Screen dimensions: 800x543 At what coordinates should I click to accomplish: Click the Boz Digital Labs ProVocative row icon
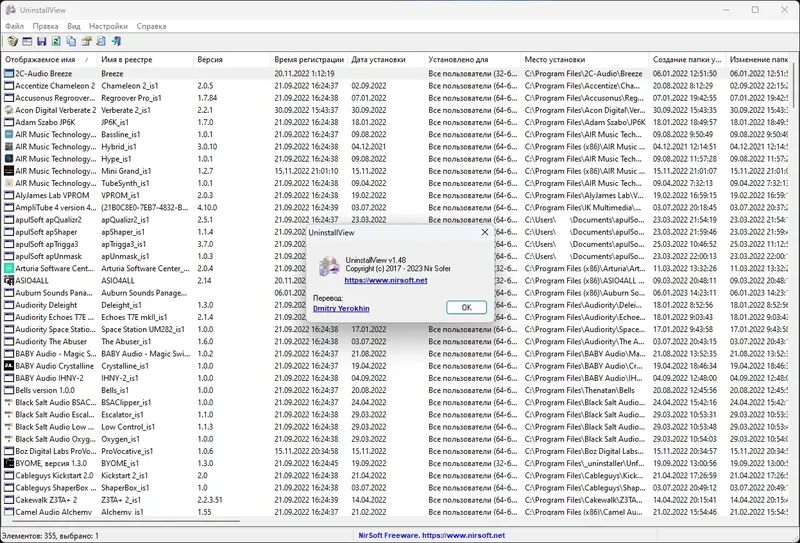click(9, 451)
